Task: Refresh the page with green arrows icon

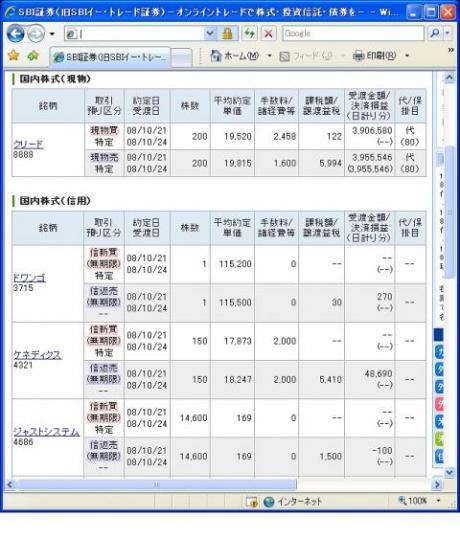Action: tap(249, 34)
